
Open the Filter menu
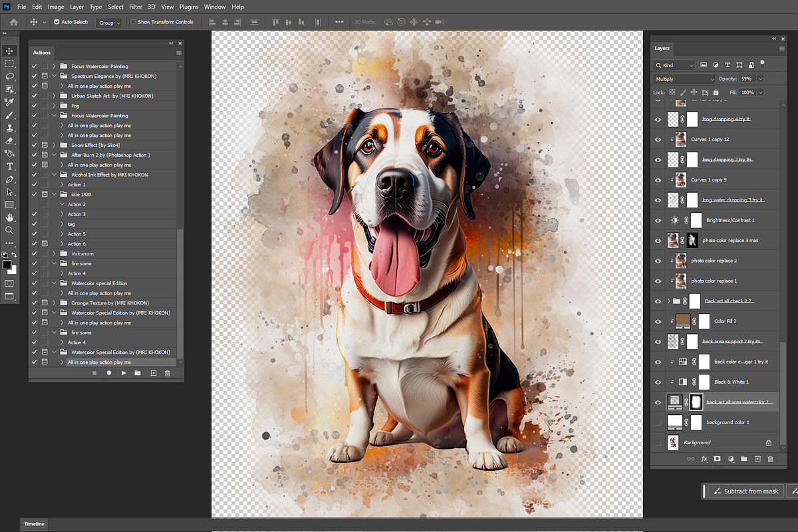click(136, 7)
